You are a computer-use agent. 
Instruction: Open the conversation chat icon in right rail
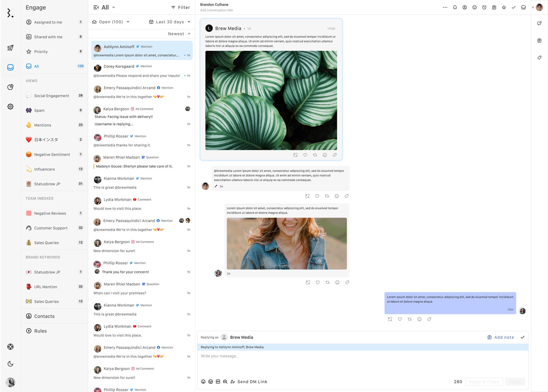pos(539,23)
